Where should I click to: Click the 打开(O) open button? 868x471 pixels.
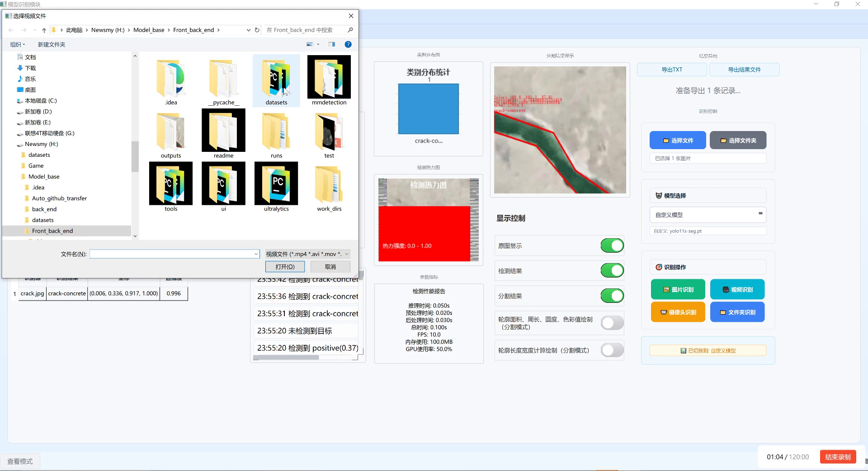284,266
